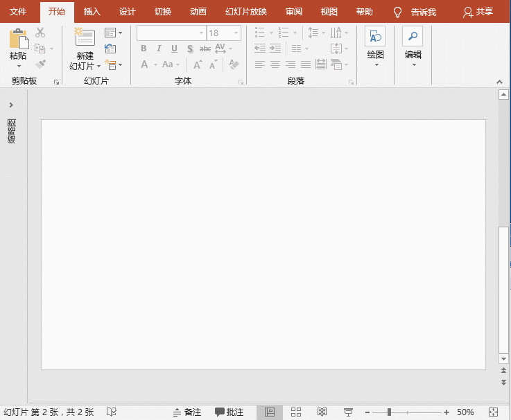Switch to the 切换 Transitions tab
The image size is (511, 420).
(x=163, y=12)
